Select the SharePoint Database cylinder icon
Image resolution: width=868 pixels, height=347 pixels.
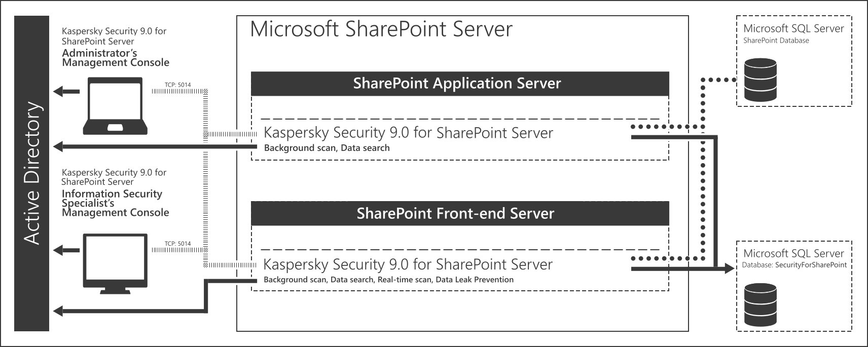tap(760, 80)
